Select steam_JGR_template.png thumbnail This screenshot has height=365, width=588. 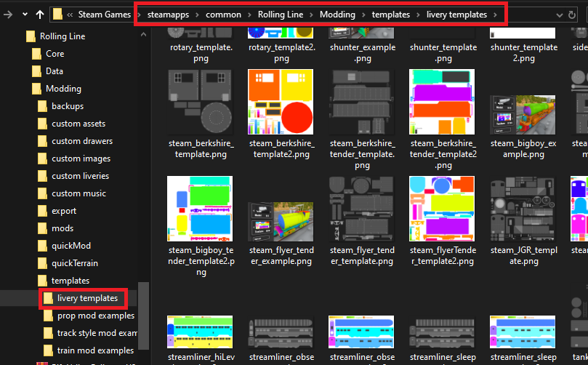point(523,209)
